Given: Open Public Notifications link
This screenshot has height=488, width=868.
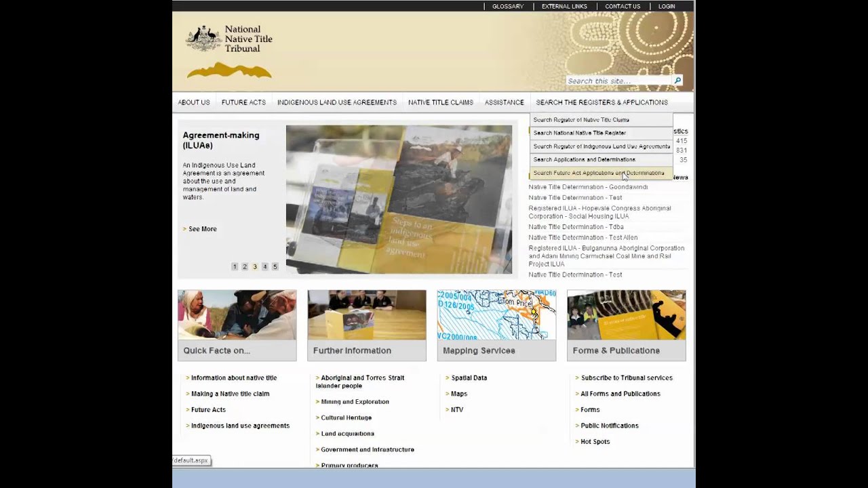Looking at the screenshot, I should tap(610, 426).
